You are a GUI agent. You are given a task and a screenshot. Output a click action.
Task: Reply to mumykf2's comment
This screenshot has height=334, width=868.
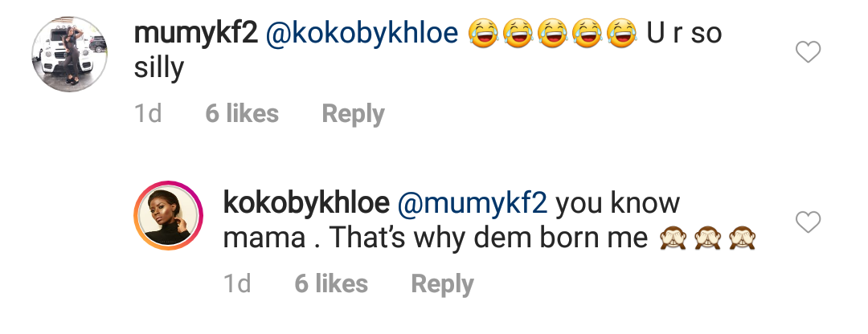coord(353,114)
